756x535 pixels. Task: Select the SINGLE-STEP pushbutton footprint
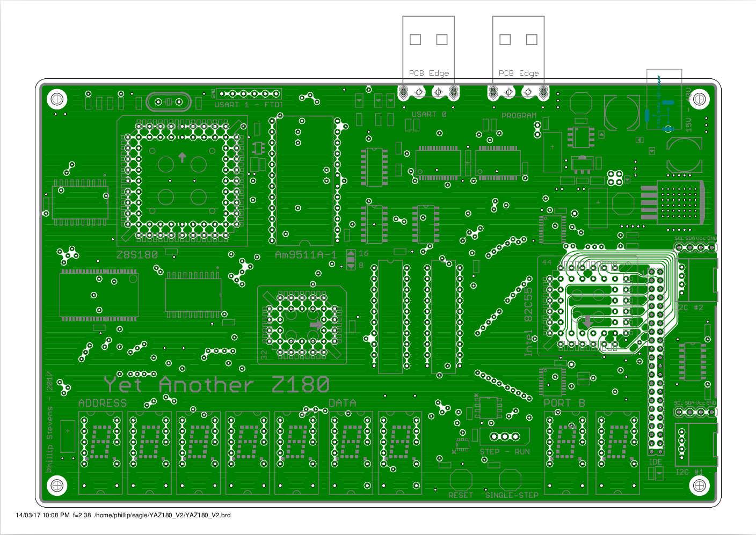(510, 480)
